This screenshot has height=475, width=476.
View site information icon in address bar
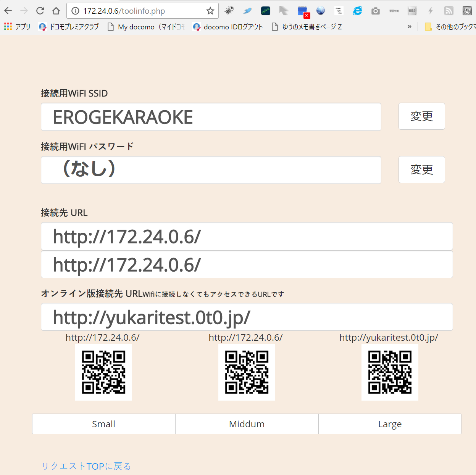tap(75, 11)
